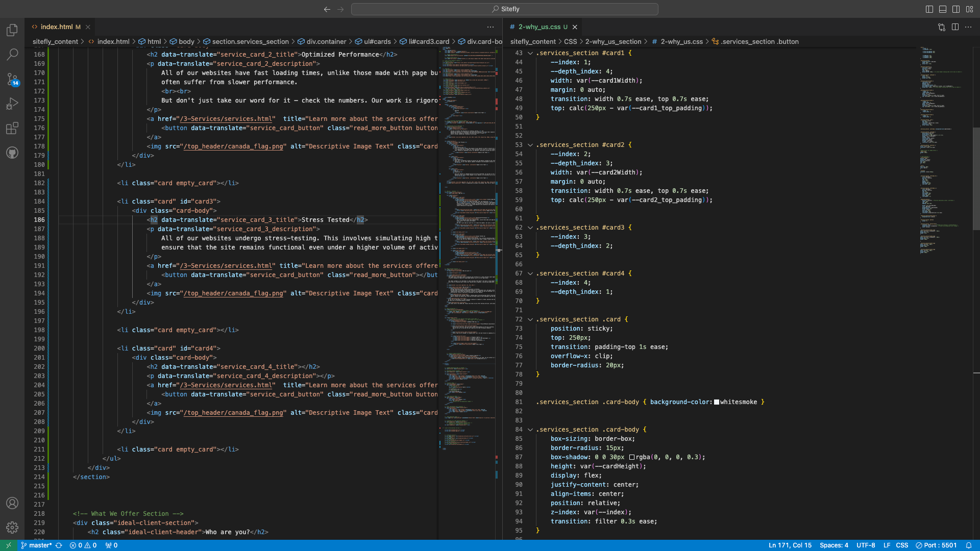Select the CSS language mode
Screen dimensions: 980x551
902,545
